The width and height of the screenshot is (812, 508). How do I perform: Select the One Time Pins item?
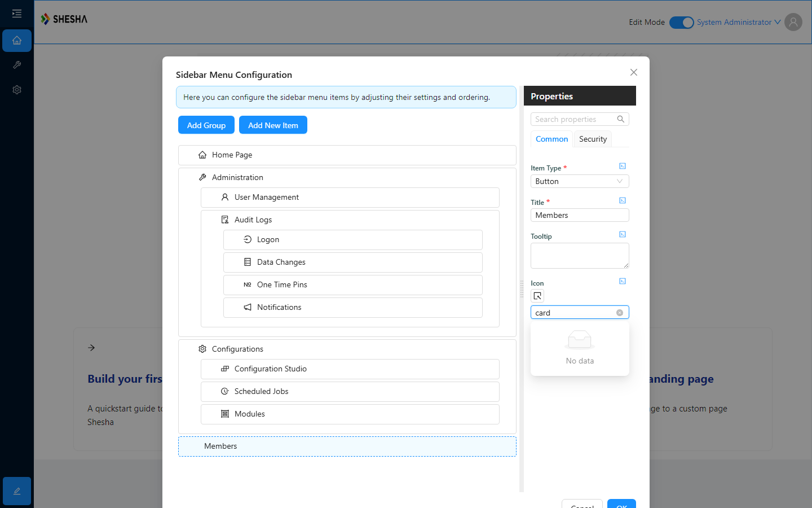click(353, 284)
